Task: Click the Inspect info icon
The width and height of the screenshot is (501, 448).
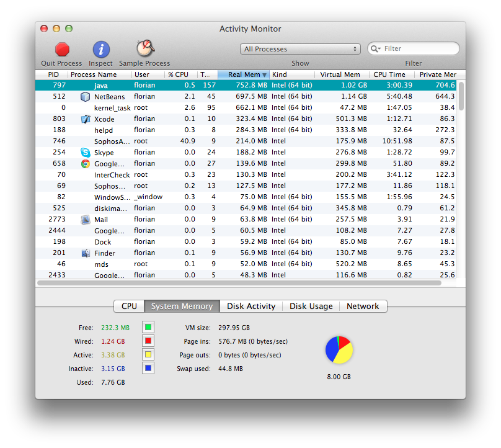Action: [x=101, y=50]
